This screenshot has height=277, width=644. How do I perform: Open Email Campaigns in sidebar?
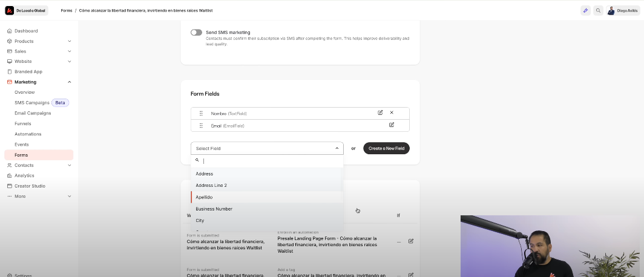point(33,113)
